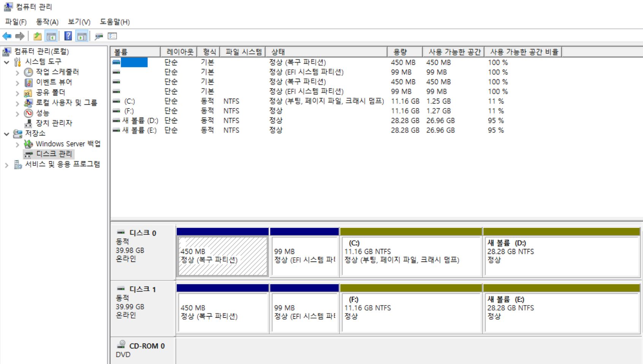Expand the 서비스 및 응용 프로그램 node
The image size is (643, 364).
pyautogui.click(x=6, y=165)
